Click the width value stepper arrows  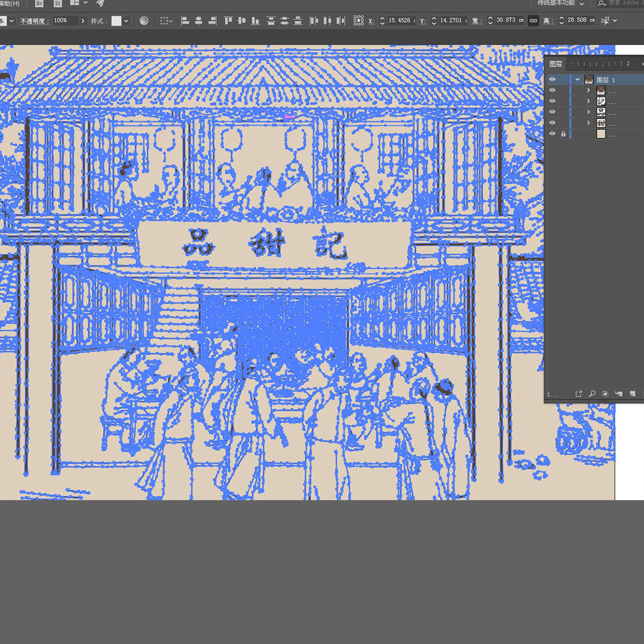(x=490, y=21)
